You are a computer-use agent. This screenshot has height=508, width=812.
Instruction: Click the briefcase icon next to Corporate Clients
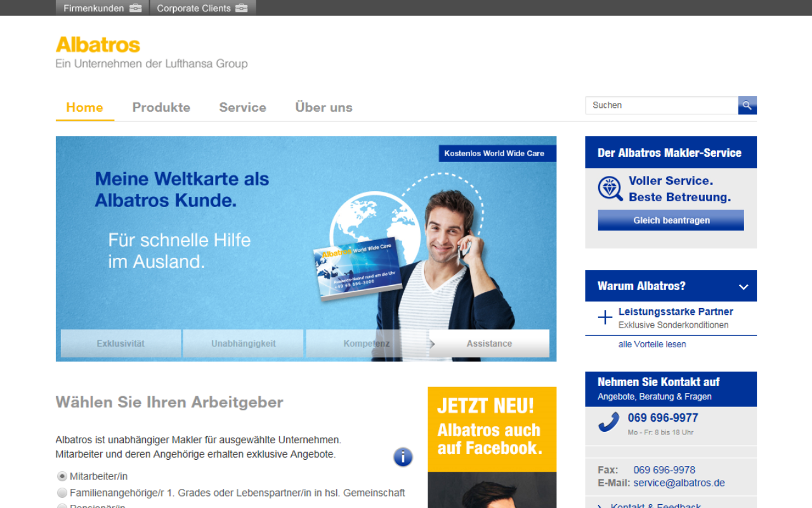[241, 8]
